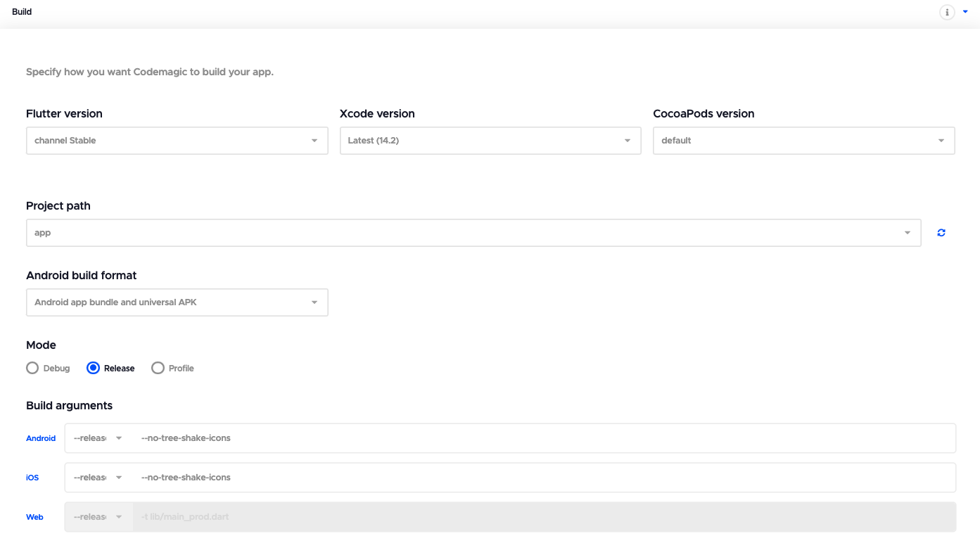Refresh project path with reload icon
This screenshot has width=980, height=550.
pos(941,233)
